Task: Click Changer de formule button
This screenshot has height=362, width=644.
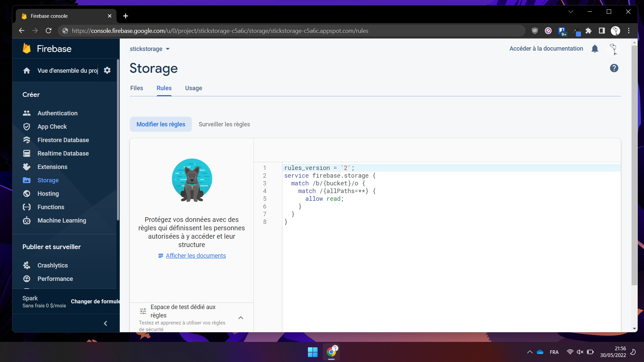Action: [95, 302]
